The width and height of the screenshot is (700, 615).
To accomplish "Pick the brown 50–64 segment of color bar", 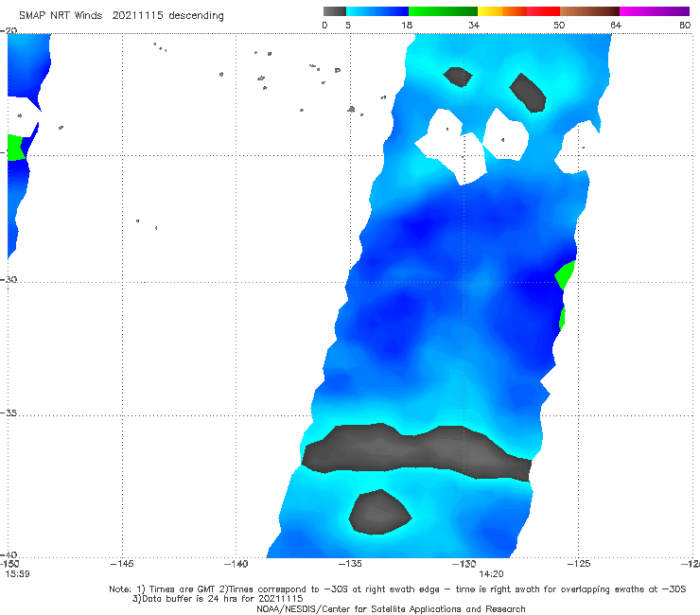I will 589,11.
